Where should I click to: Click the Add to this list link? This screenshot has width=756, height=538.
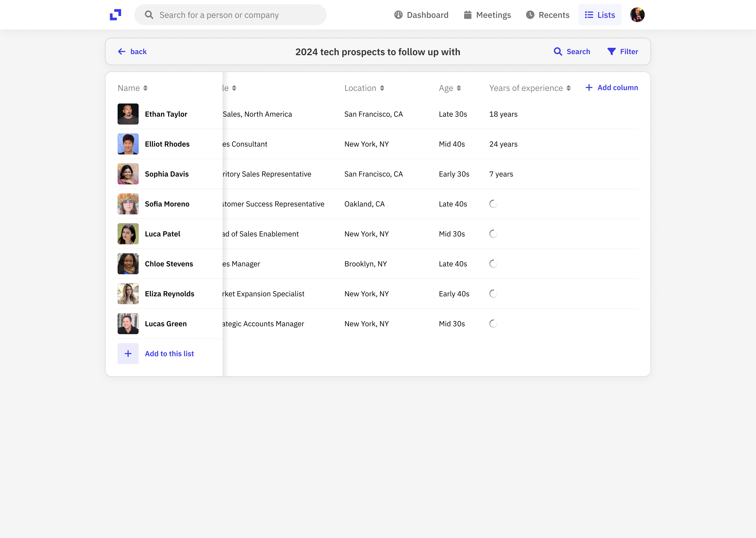tap(169, 354)
